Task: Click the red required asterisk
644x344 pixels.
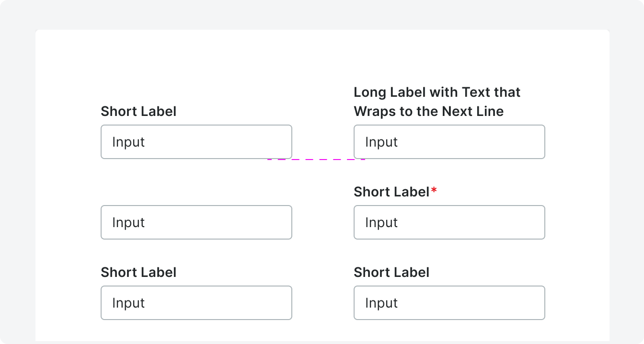Action: [x=434, y=191]
